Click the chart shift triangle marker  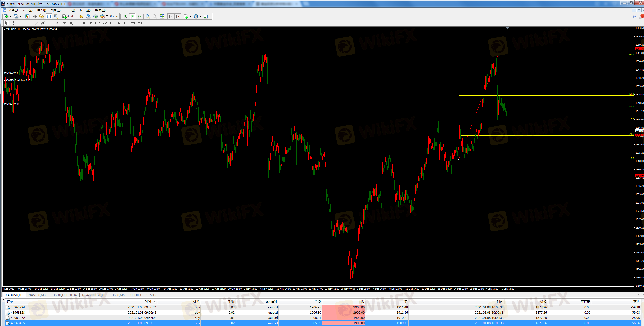click(x=507, y=28)
